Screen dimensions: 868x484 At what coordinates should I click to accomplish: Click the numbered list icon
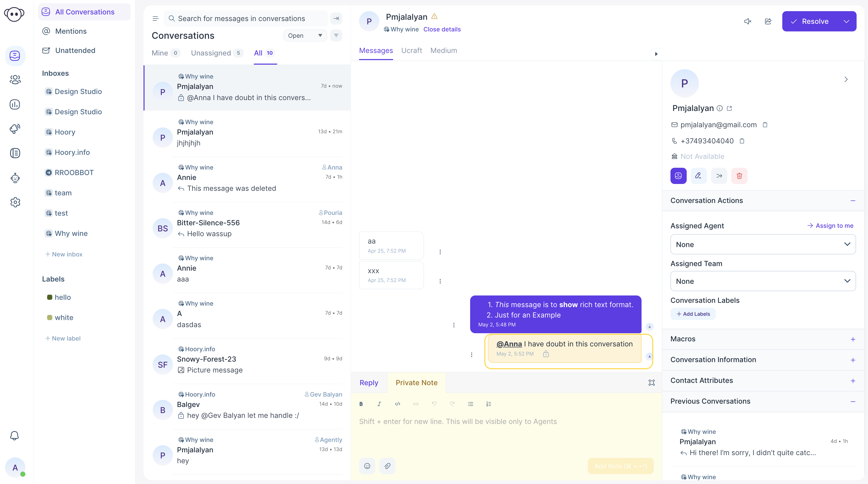[x=489, y=404]
